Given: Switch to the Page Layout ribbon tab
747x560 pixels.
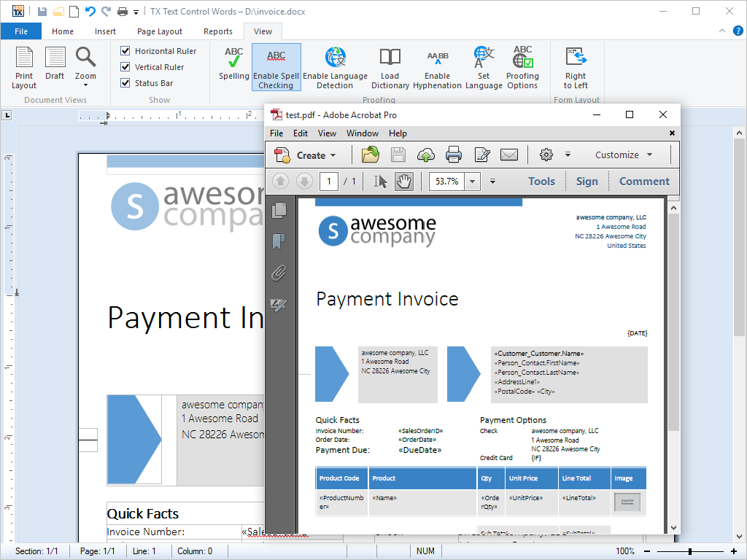Looking at the screenshot, I should point(160,31).
